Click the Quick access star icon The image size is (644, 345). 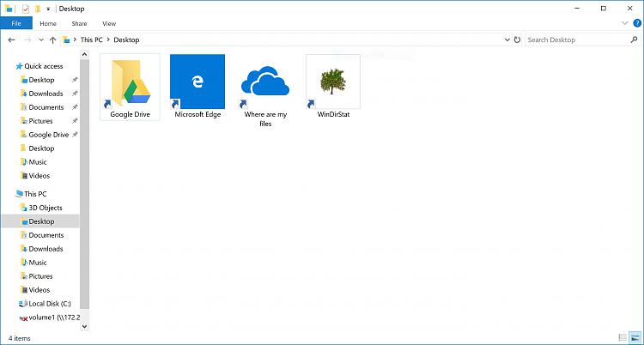(x=19, y=66)
